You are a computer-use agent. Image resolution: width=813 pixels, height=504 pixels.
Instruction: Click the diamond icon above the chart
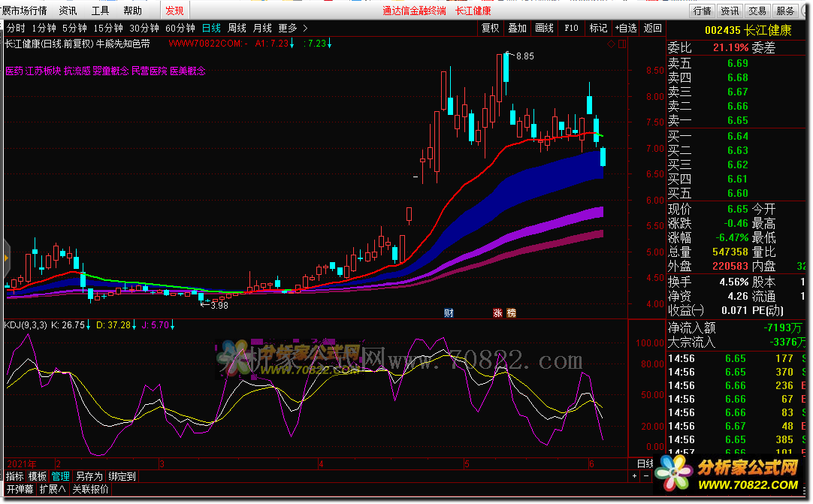[612, 44]
